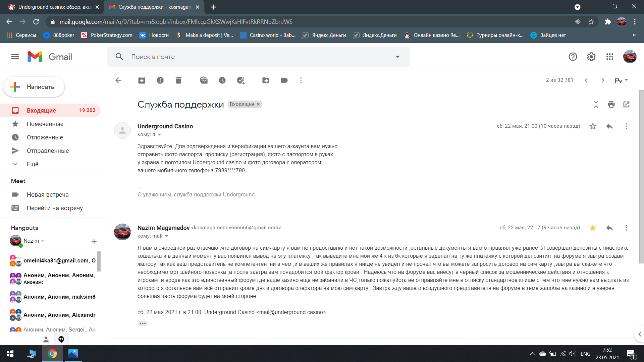
Task: Open the Входящие folder
Action: click(x=50, y=110)
